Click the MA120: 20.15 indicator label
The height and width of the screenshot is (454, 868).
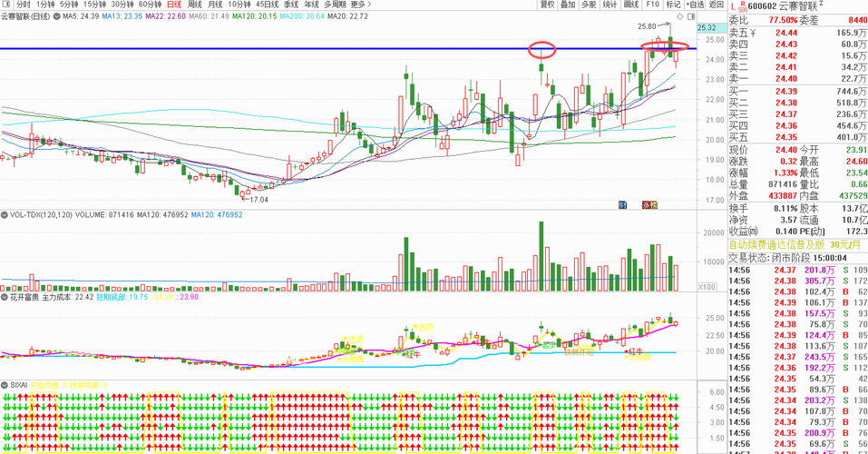pyautogui.click(x=254, y=16)
